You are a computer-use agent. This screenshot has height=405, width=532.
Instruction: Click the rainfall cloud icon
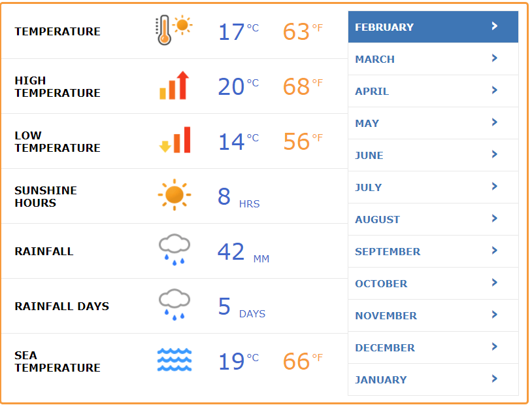(175, 251)
